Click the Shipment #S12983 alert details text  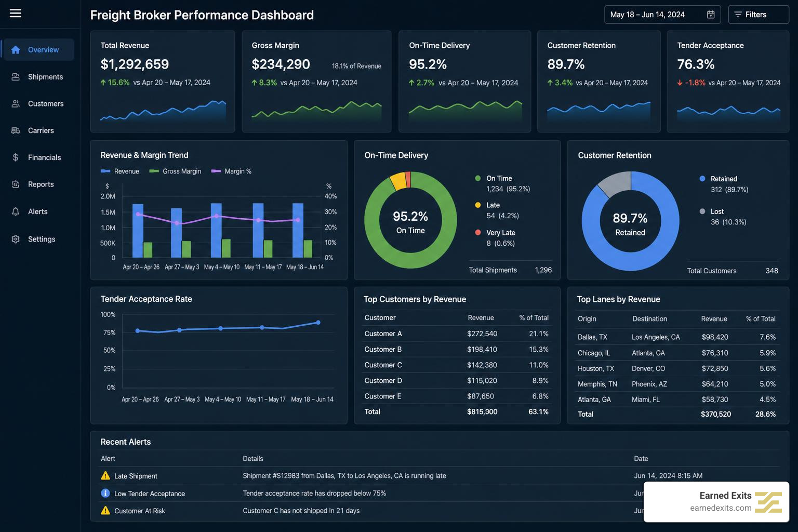[344, 475]
